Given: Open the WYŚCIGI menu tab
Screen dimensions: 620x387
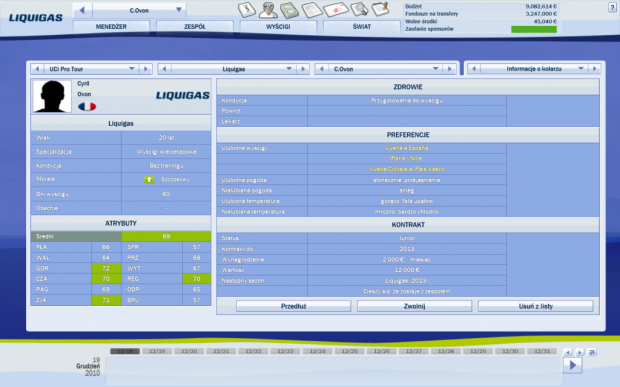Looking at the screenshot, I should pos(278,26).
